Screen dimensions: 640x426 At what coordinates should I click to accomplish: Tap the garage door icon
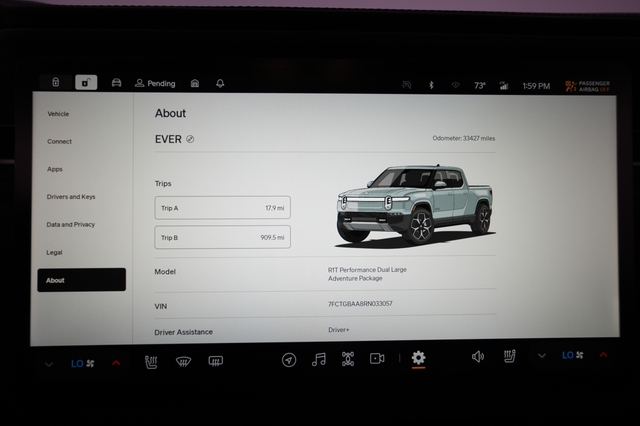click(195, 83)
